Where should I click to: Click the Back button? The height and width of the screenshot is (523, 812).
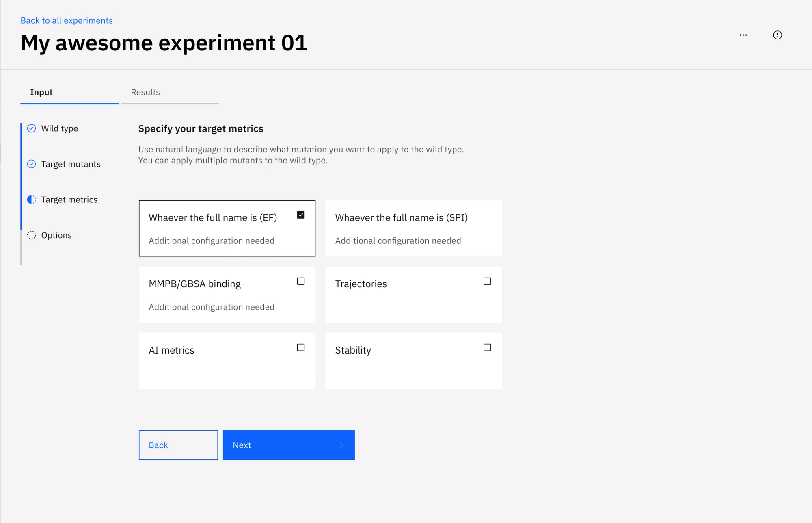178,445
